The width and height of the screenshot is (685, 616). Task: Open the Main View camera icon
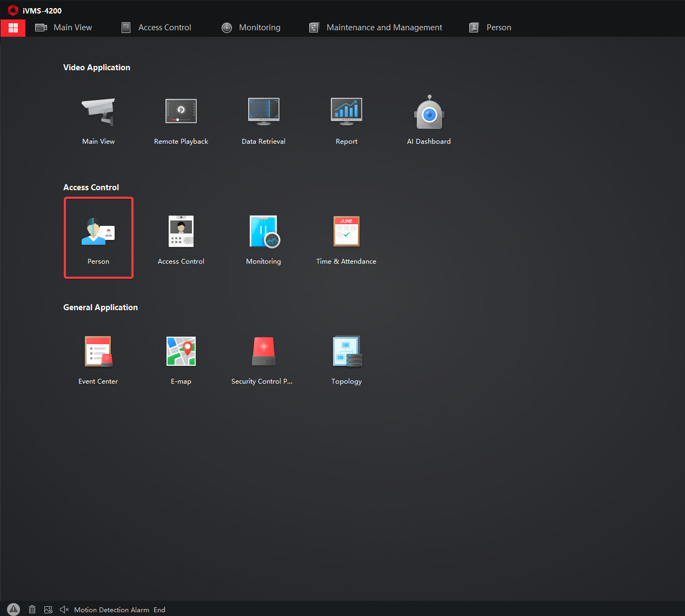tap(98, 112)
